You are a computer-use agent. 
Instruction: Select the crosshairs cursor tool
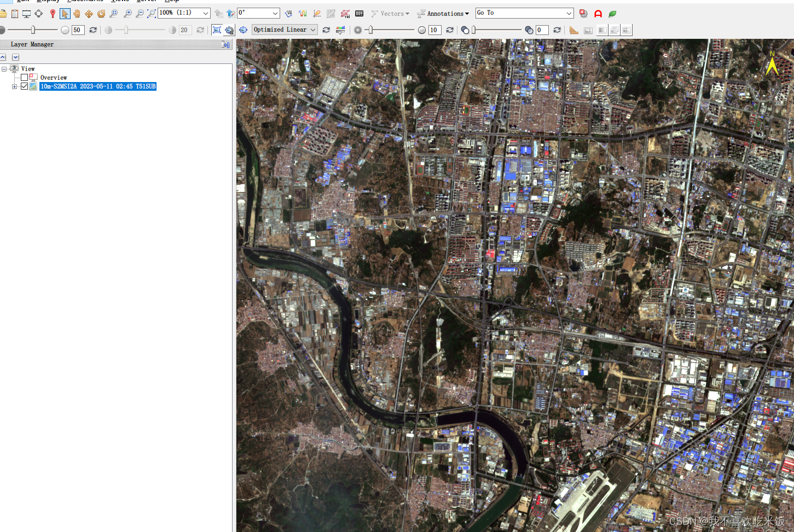[39, 14]
